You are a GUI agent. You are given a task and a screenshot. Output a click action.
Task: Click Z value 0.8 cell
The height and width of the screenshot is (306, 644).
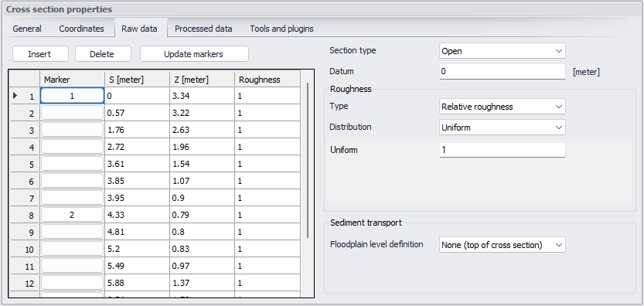coord(202,232)
